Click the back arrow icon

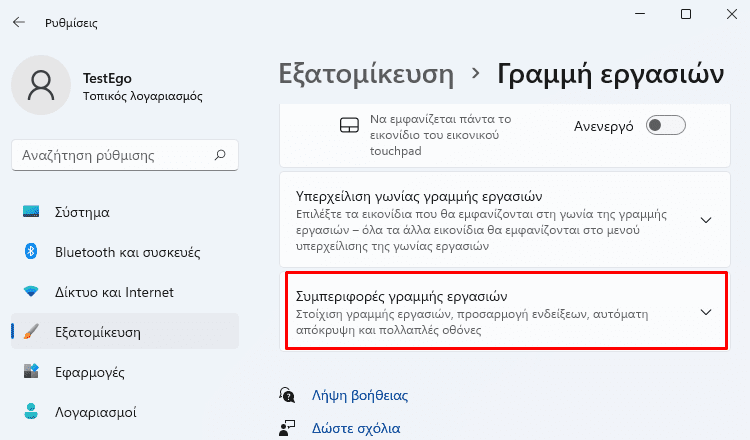19,22
